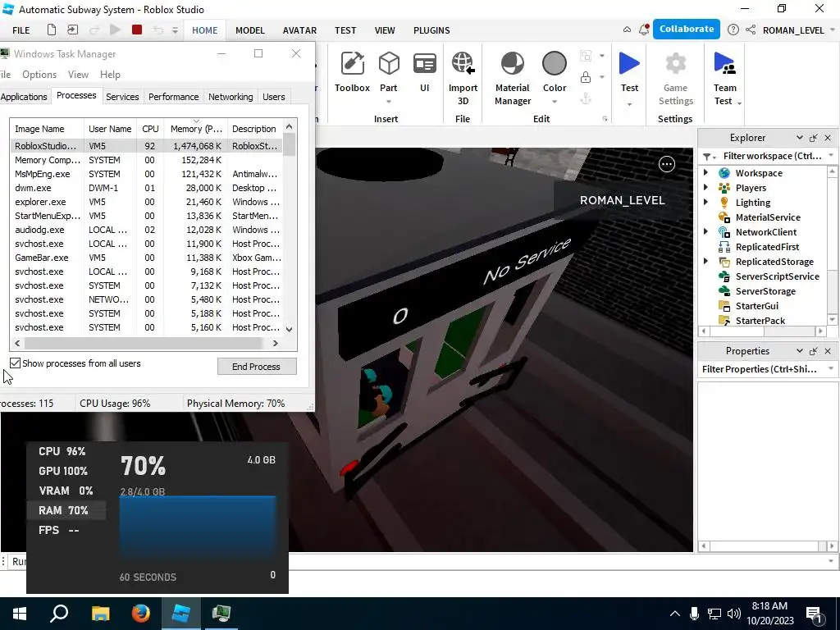The image size is (840, 630).
Task: Collapse the Properties panel chevron
Action: 799,351
